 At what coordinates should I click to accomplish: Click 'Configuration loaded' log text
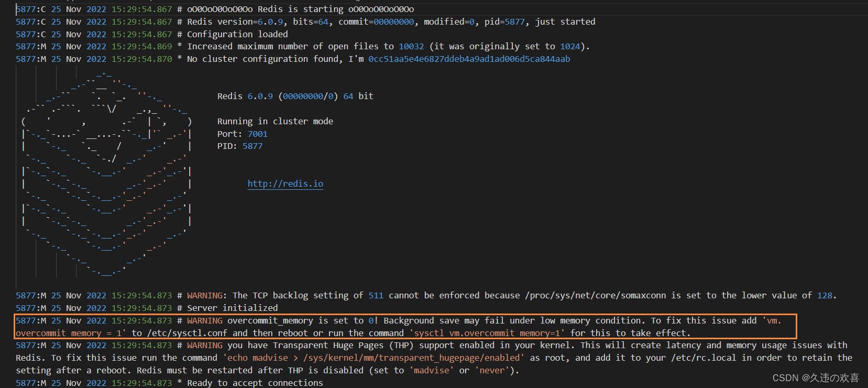[x=237, y=34]
